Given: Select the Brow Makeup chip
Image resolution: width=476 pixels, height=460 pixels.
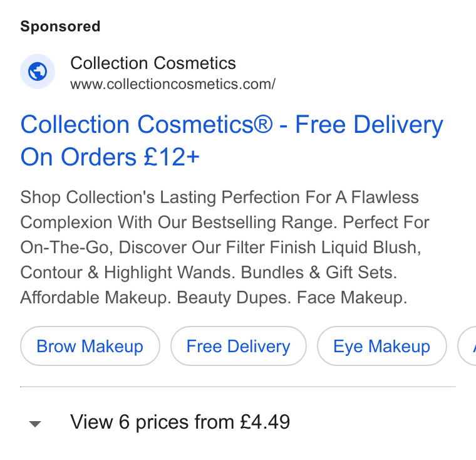Looking at the screenshot, I should [90, 346].
